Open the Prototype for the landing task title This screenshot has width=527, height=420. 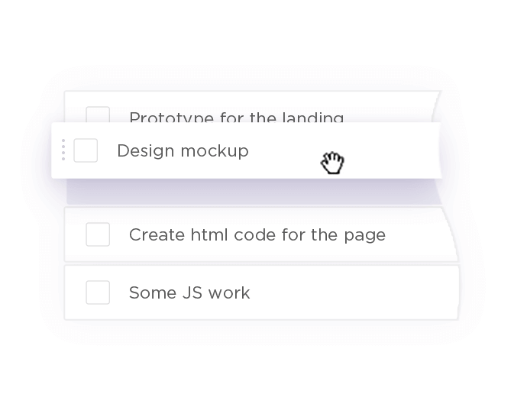(x=236, y=118)
